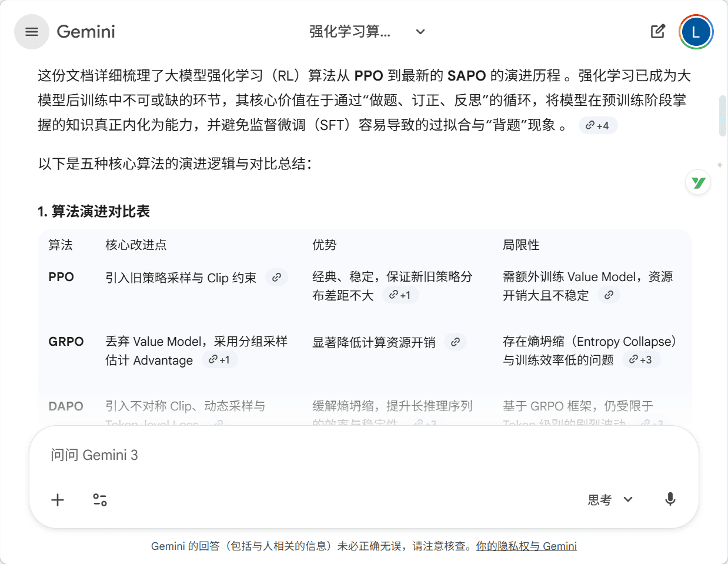Click the vertical scrollbar thumb
Viewport: 728px width, 564px height.
(723, 115)
